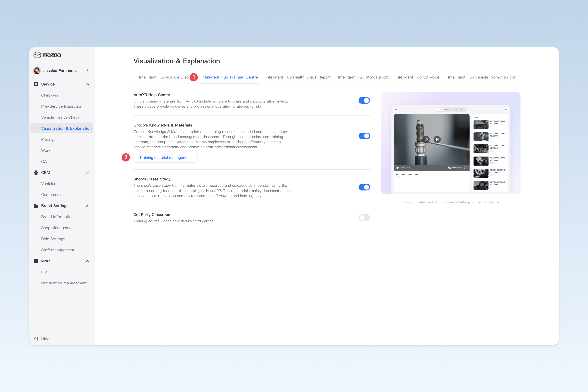Click the Brand Settings section icon
Screen dimensions: 588x392
(36, 206)
